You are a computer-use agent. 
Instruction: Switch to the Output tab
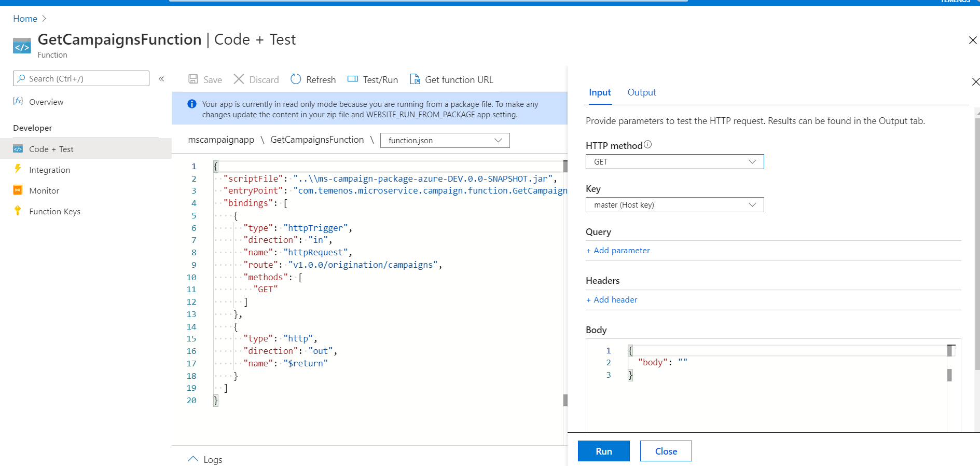641,92
